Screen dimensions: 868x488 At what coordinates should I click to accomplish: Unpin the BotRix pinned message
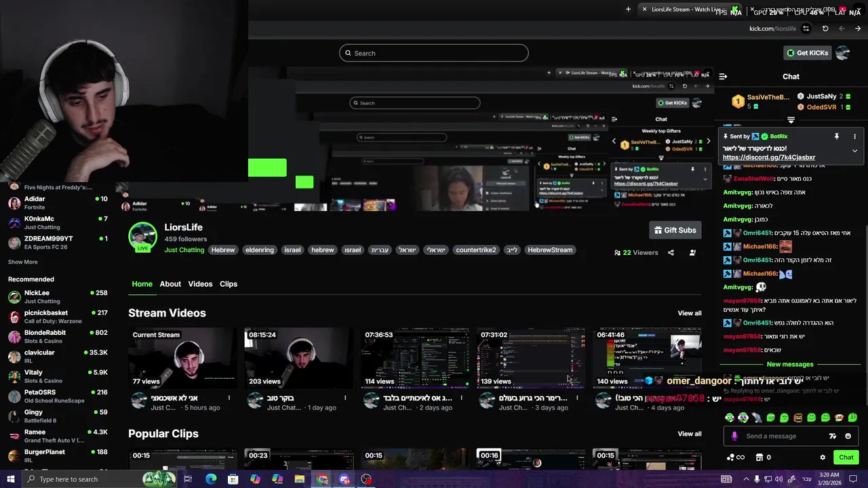point(837,136)
